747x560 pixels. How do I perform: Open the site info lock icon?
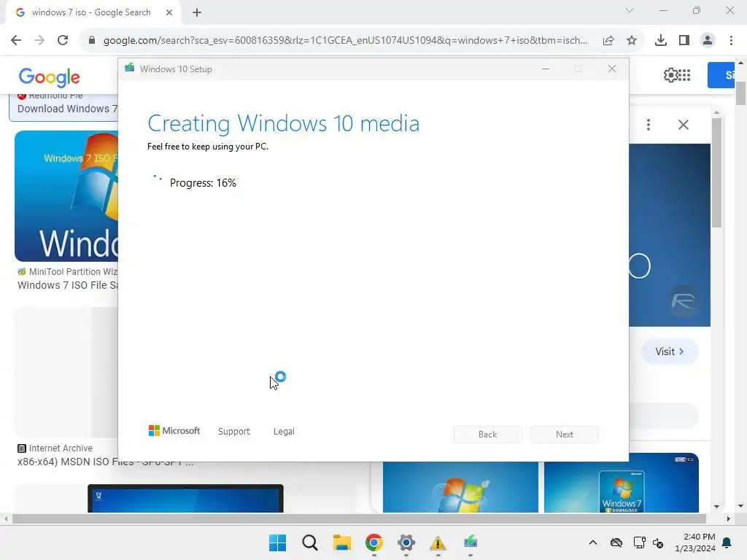(92, 41)
